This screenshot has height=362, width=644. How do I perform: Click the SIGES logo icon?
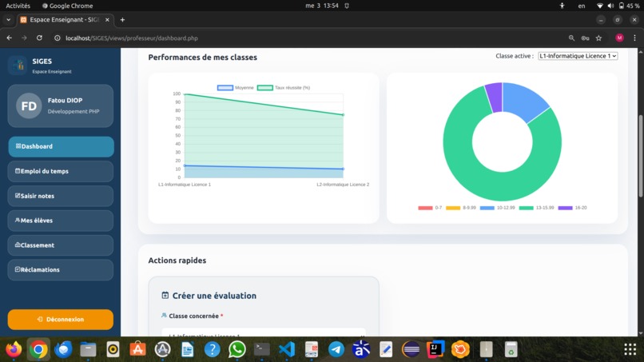tap(18, 66)
